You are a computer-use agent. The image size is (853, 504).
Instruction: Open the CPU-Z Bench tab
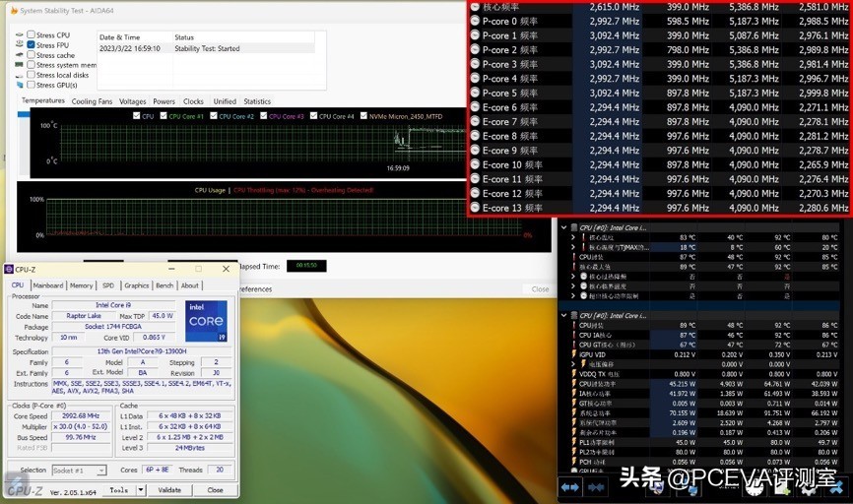(x=164, y=285)
